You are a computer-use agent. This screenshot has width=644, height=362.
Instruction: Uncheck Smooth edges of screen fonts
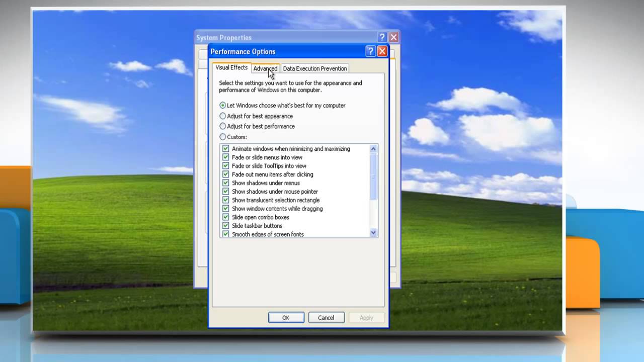point(225,234)
